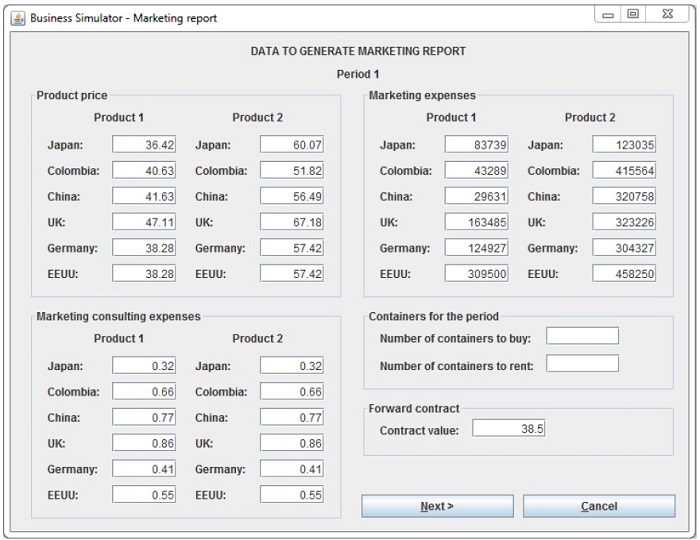Click the Number of containers to buy field
This screenshot has height=540, width=700.
[x=582, y=336]
